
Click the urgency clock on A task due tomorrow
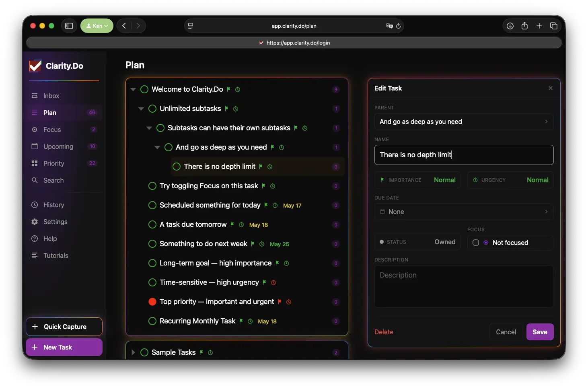(241, 224)
